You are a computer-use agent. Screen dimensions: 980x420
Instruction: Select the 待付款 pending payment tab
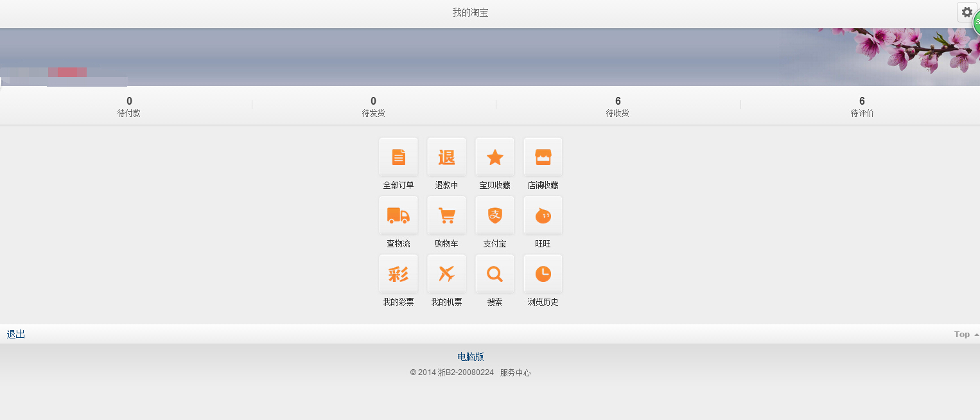[x=129, y=107]
